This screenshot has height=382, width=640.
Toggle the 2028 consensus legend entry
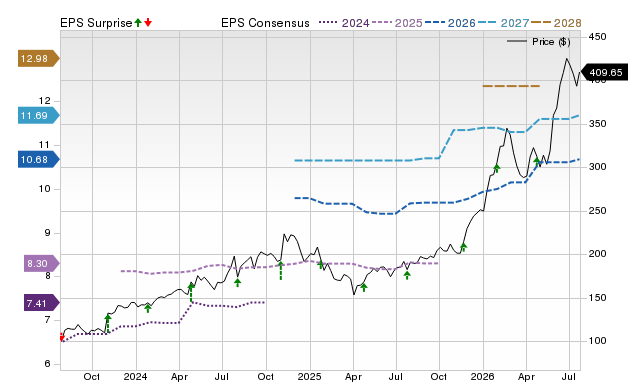556,23
